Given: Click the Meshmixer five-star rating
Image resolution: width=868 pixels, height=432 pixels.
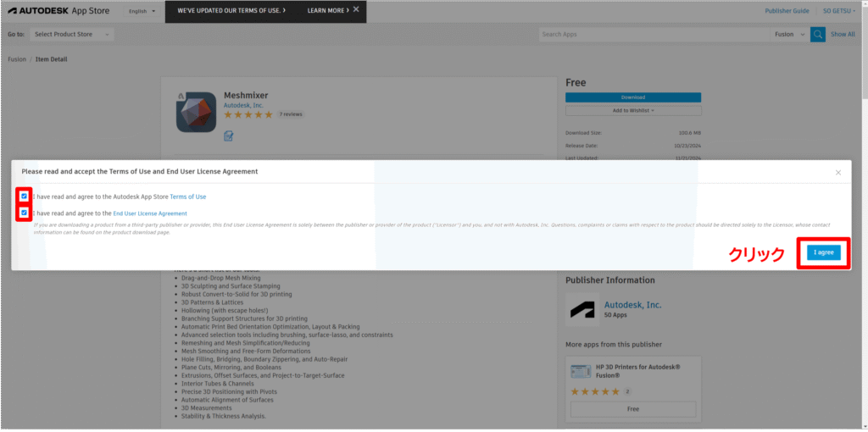Looking at the screenshot, I should [248, 114].
